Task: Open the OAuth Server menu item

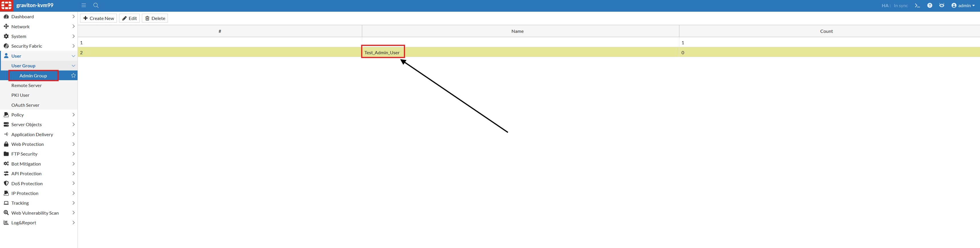Action: pos(25,105)
